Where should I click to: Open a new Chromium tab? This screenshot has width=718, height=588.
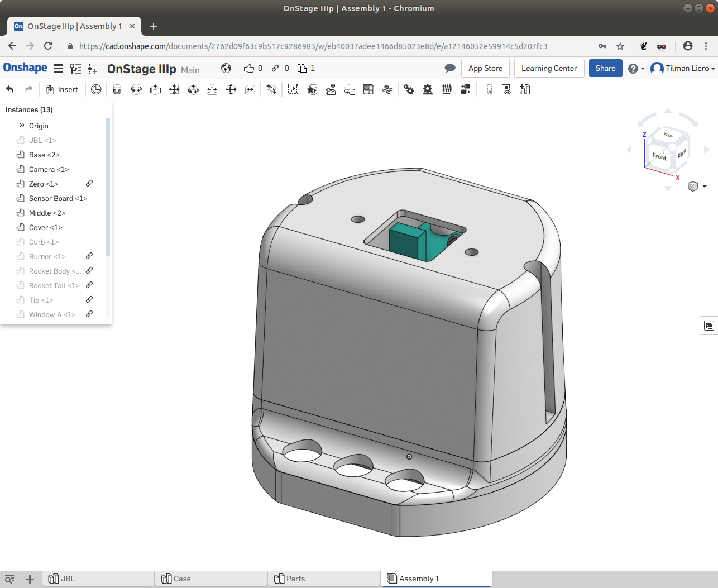(154, 26)
